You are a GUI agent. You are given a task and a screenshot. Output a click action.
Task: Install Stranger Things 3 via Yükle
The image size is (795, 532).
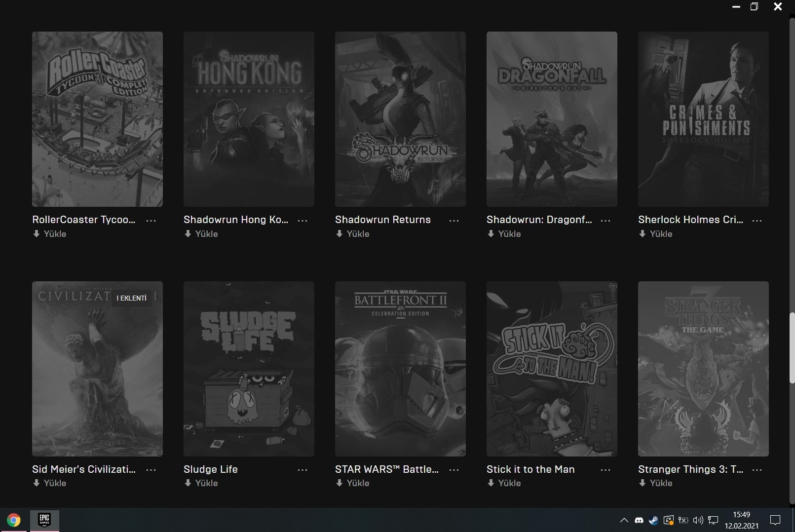point(655,483)
